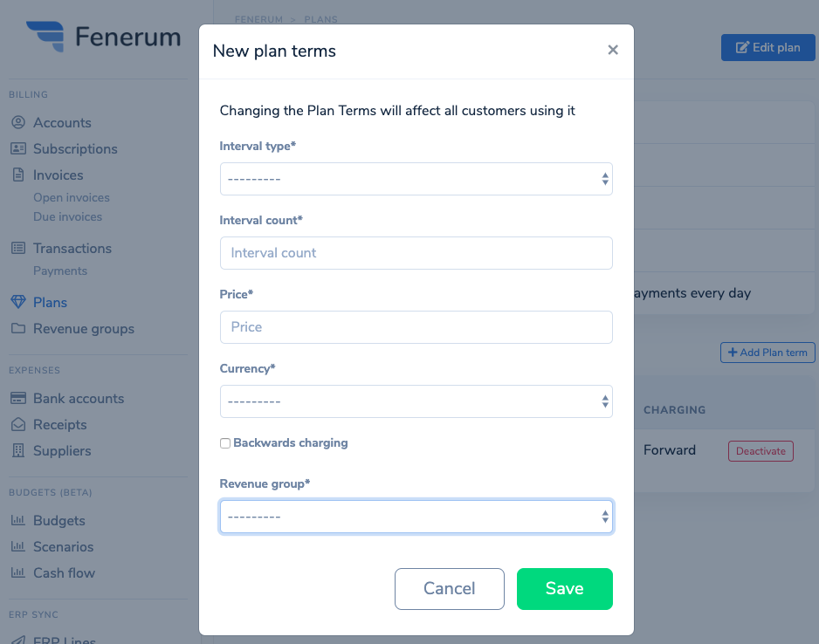Click the Suppliers building icon
The height and width of the screenshot is (644, 819).
[x=18, y=450]
